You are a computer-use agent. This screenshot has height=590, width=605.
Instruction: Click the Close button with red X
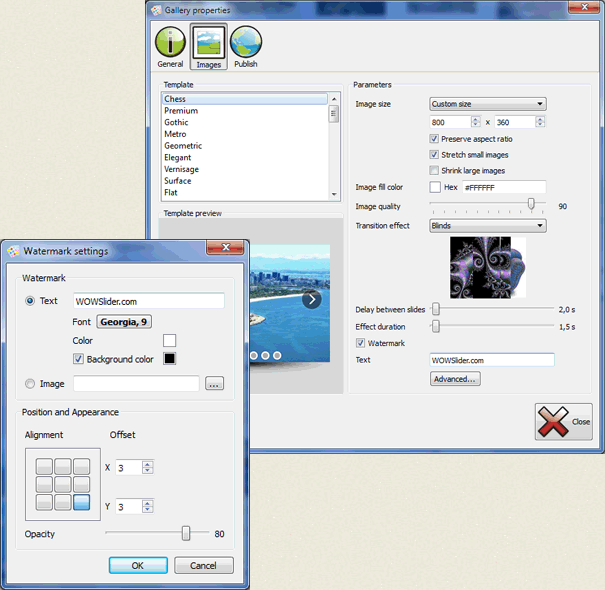pyautogui.click(x=564, y=422)
